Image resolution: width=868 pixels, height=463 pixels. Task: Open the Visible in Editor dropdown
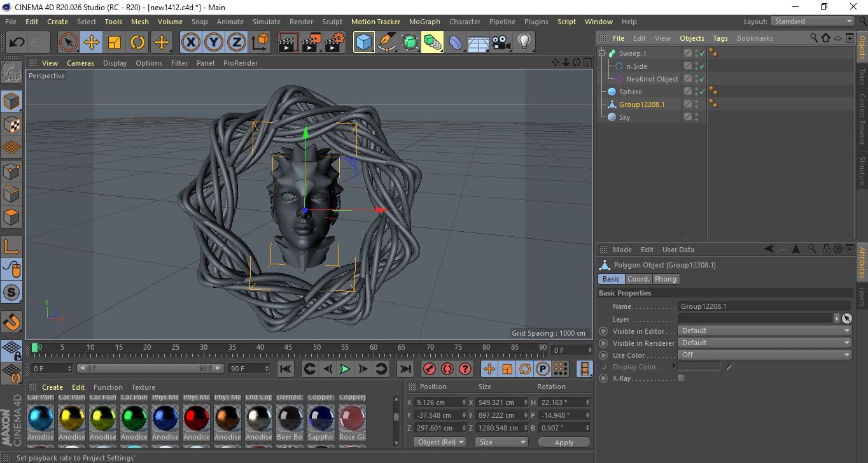[x=764, y=331]
